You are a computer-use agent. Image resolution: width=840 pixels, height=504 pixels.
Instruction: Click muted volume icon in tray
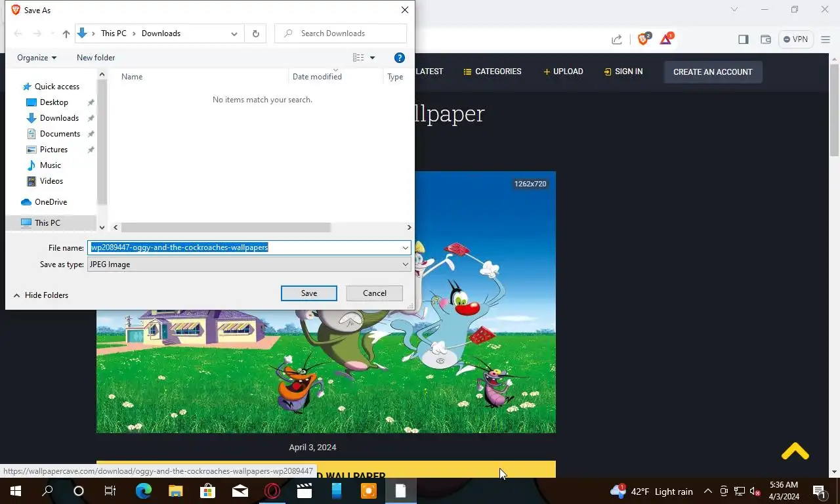click(755, 492)
